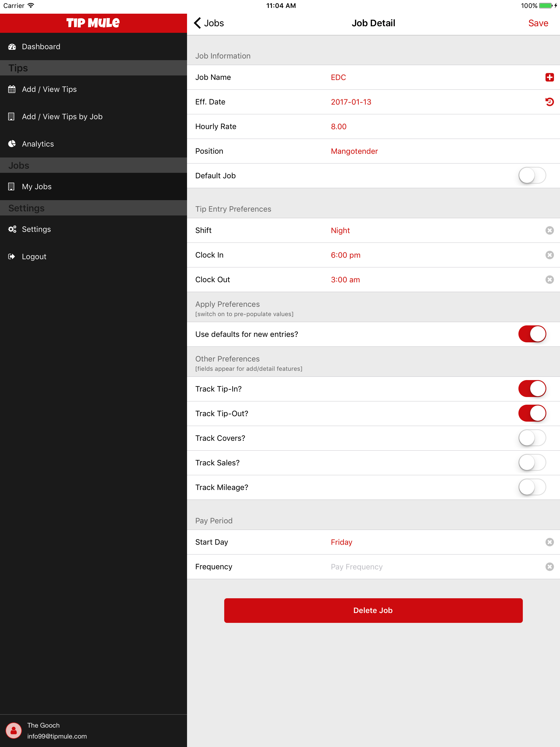
Task: Edit the Hourly Rate field 8.00
Action: pyautogui.click(x=339, y=127)
